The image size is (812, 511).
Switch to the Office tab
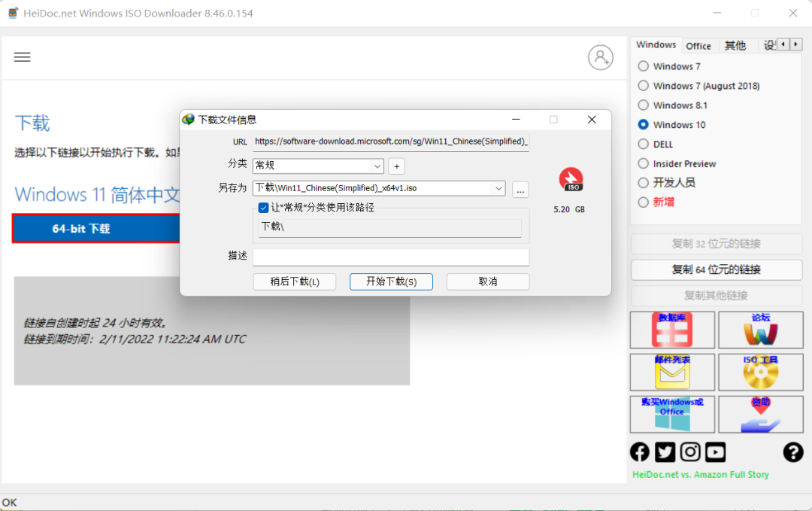(698, 46)
